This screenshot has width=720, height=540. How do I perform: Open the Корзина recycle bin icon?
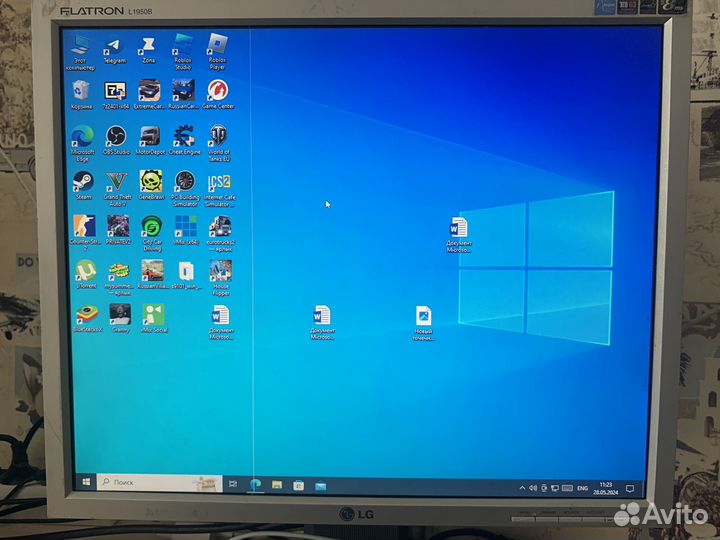(x=82, y=95)
